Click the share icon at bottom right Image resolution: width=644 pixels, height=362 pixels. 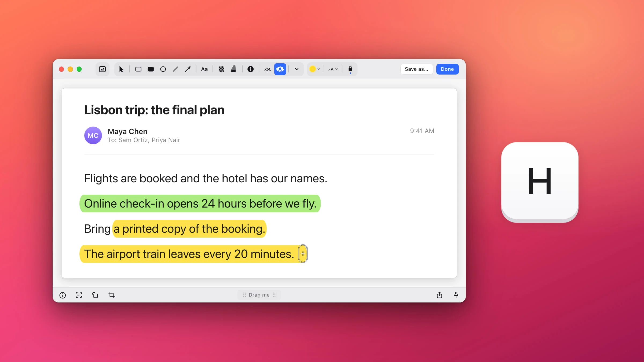point(440,295)
